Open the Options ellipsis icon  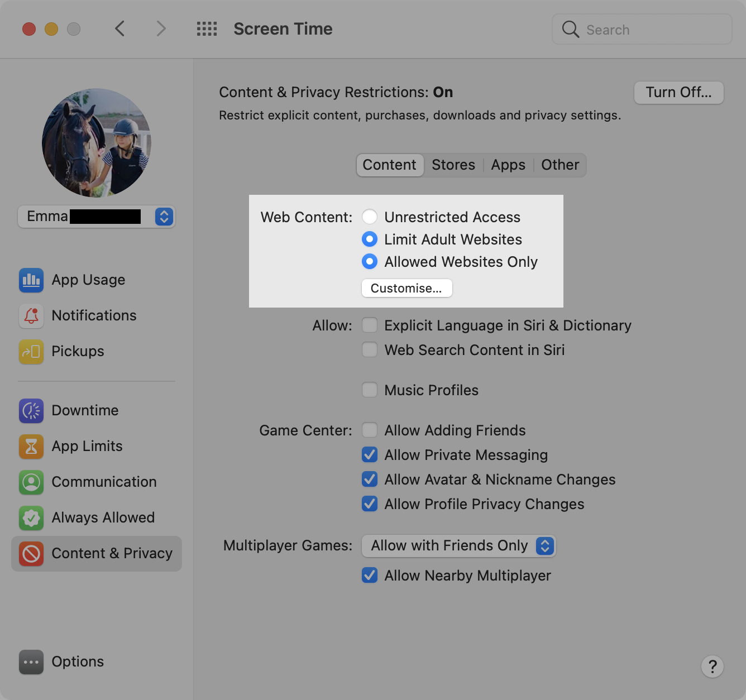(x=31, y=662)
